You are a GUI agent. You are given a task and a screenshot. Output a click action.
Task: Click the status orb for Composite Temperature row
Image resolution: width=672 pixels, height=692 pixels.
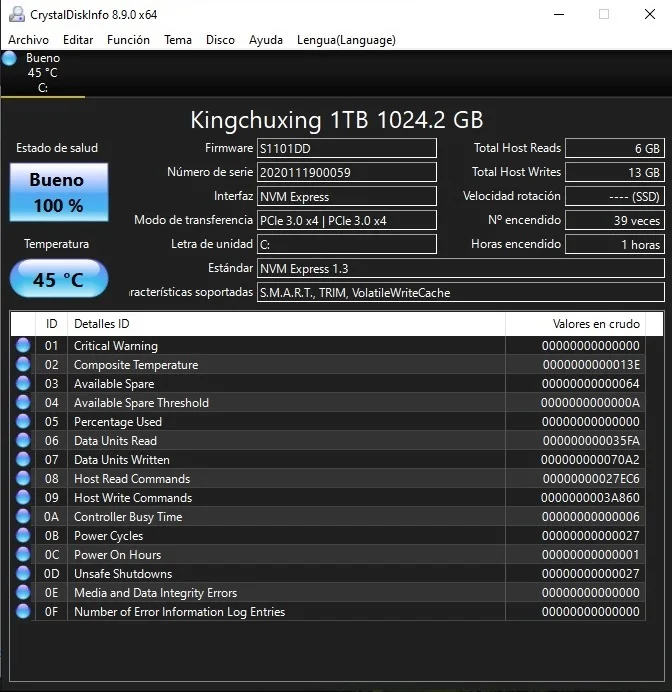(23, 364)
